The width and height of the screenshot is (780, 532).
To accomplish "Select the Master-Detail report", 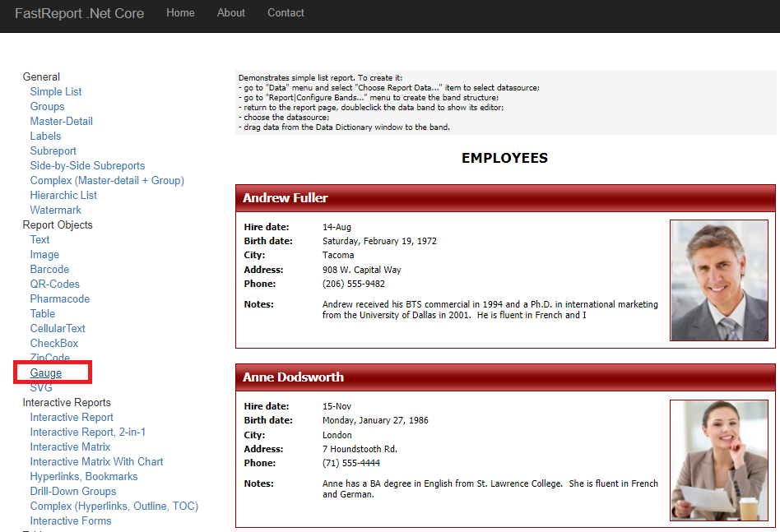I will point(61,122).
